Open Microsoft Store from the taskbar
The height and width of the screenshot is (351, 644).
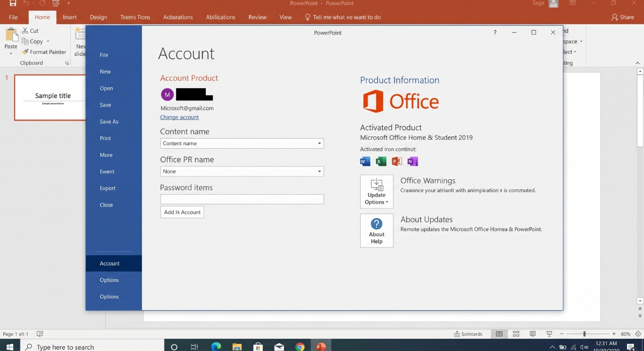click(x=258, y=346)
